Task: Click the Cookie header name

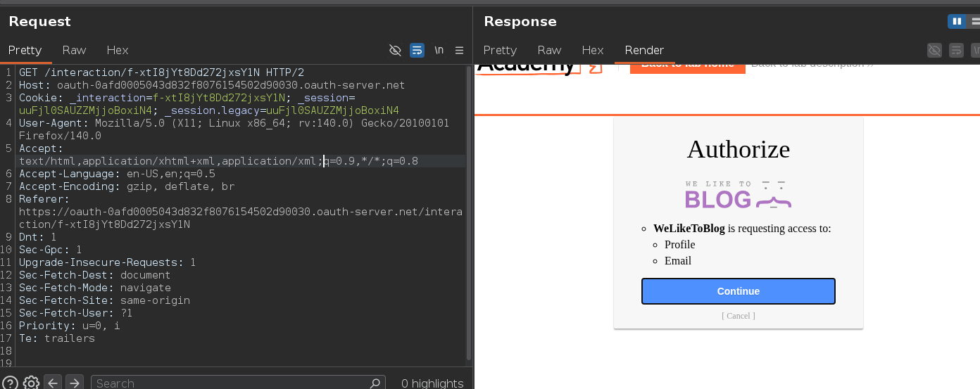Action: click(39, 98)
